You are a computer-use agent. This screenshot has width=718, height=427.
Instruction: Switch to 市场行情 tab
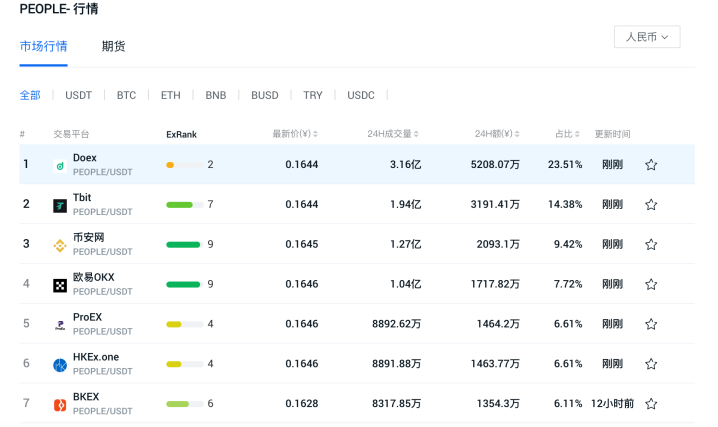(44, 46)
